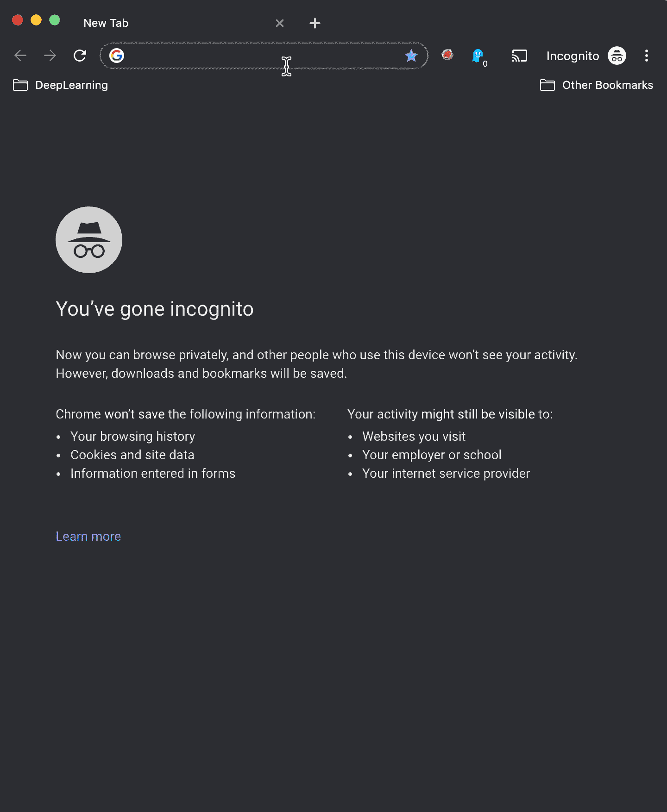Open the blue Ghostery ghost extension
667x812 pixels.
point(478,56)
